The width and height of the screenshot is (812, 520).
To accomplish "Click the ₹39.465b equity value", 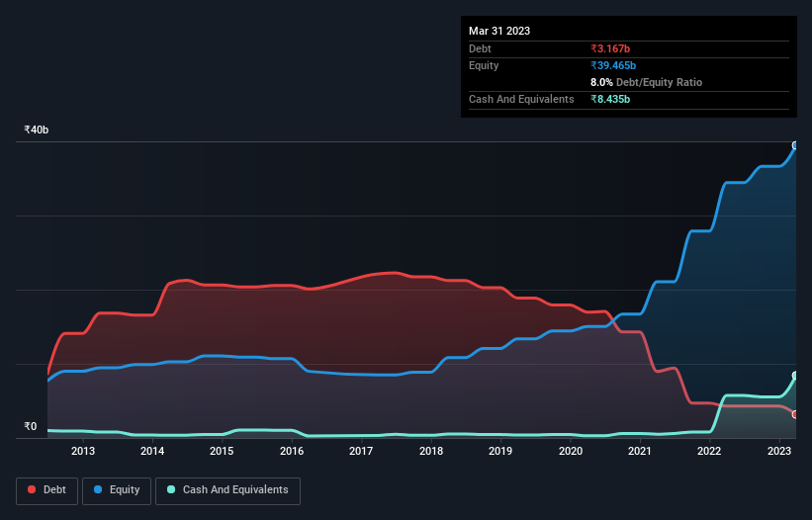I will click(613, 65).
